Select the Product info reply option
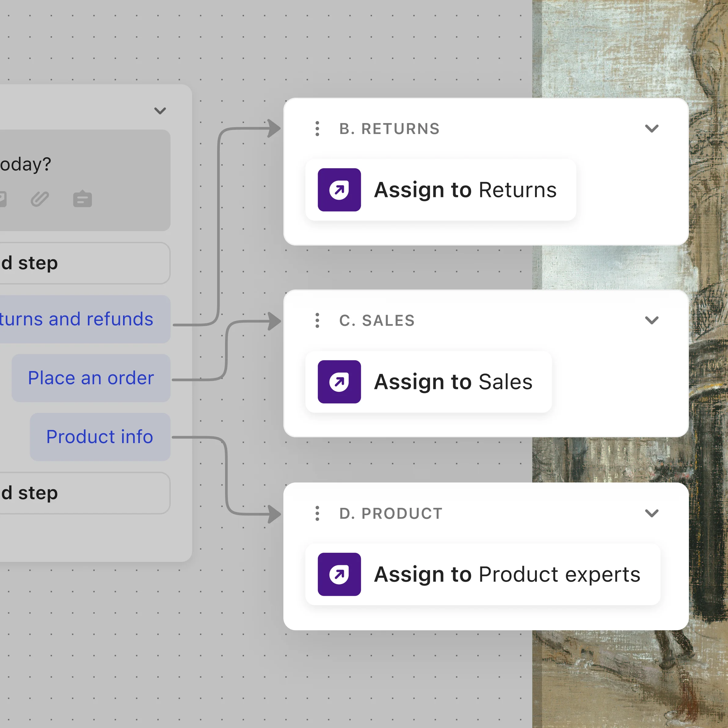 [100, 437]
